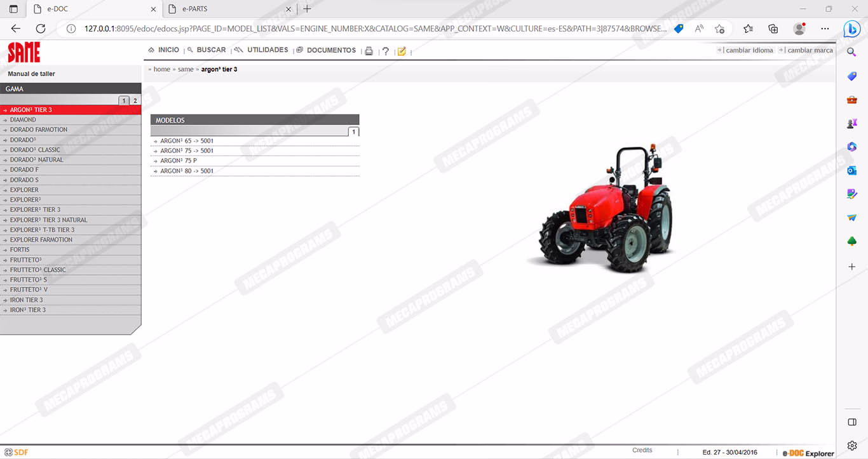
Task: Select FRUTTETO³ CLASSIC range
Action: 71,270
